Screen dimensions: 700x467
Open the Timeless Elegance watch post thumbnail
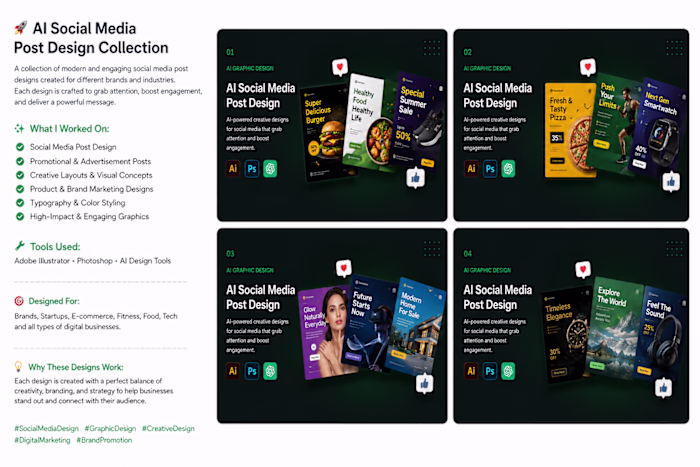pos(567,336)
